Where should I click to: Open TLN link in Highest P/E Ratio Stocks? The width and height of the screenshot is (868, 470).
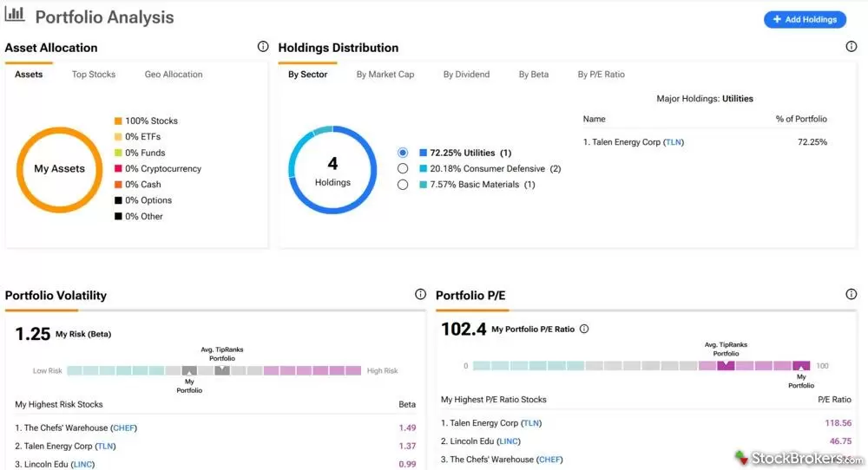tap(531, 423)
